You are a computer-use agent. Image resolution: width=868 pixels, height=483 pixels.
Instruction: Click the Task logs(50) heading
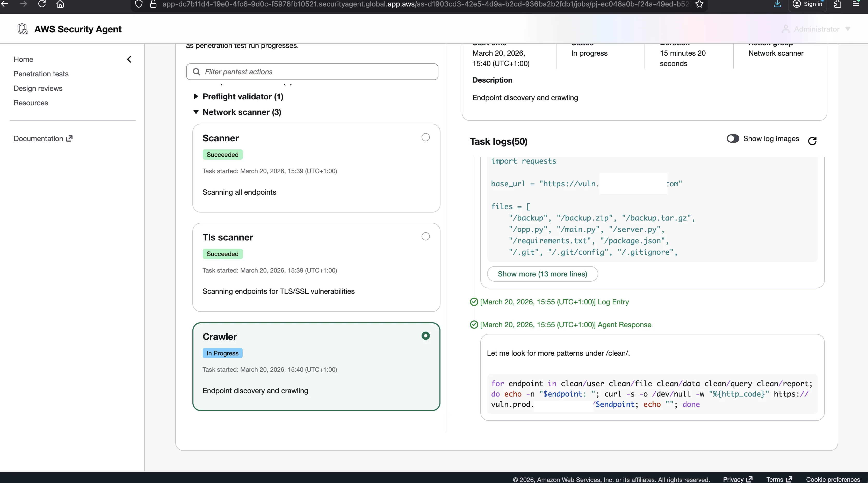(x=498, y=142)
